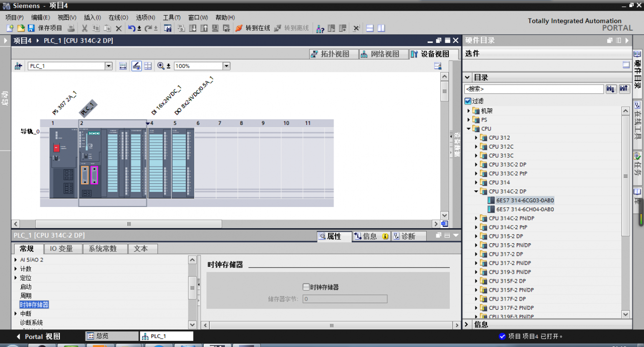Select order number 6ES7 314-6CH04-0AB0
The width and height of the screenshot is (644, 347).
coord(525,210)
